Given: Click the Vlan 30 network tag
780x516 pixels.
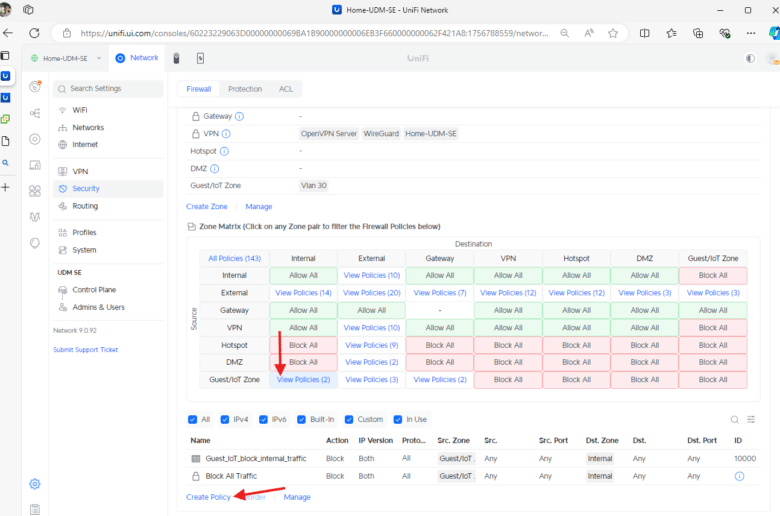Looking at the screenshot, I should tap(313, 186).
